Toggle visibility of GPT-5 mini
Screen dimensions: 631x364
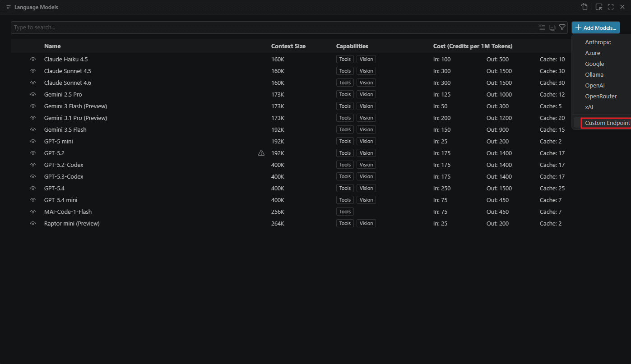(33, 141)
